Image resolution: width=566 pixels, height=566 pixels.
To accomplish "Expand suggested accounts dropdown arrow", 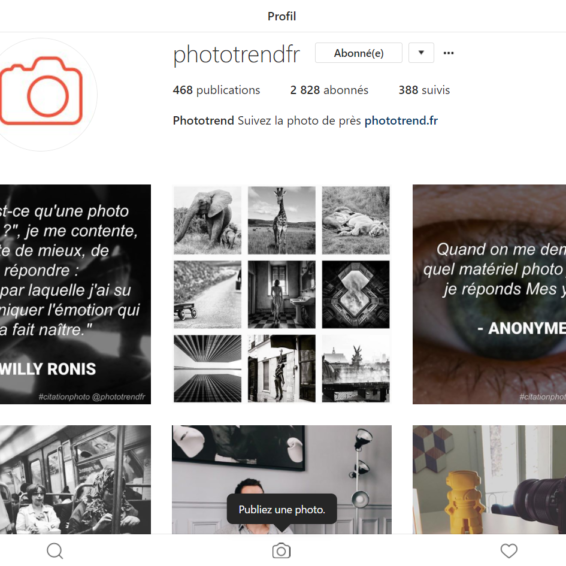I will point(421,53).
